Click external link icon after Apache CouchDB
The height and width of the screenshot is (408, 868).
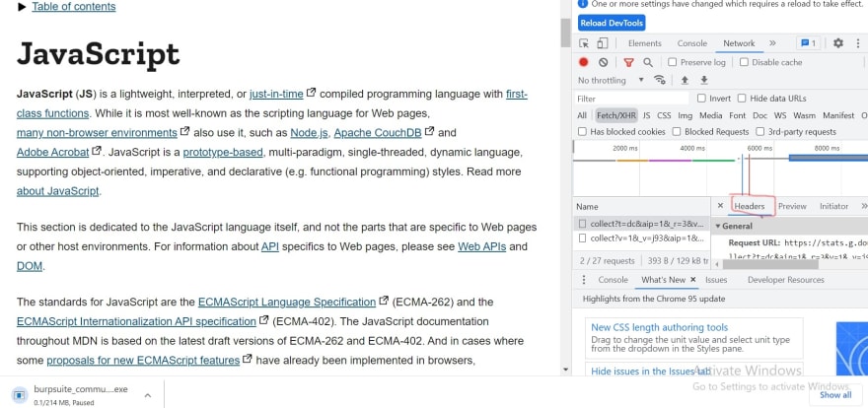pos(429,132)
